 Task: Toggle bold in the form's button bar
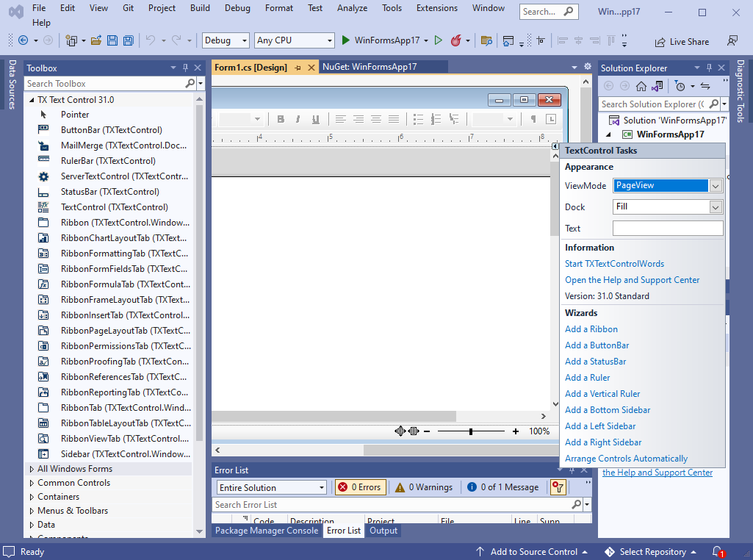(x=281, y=118)
